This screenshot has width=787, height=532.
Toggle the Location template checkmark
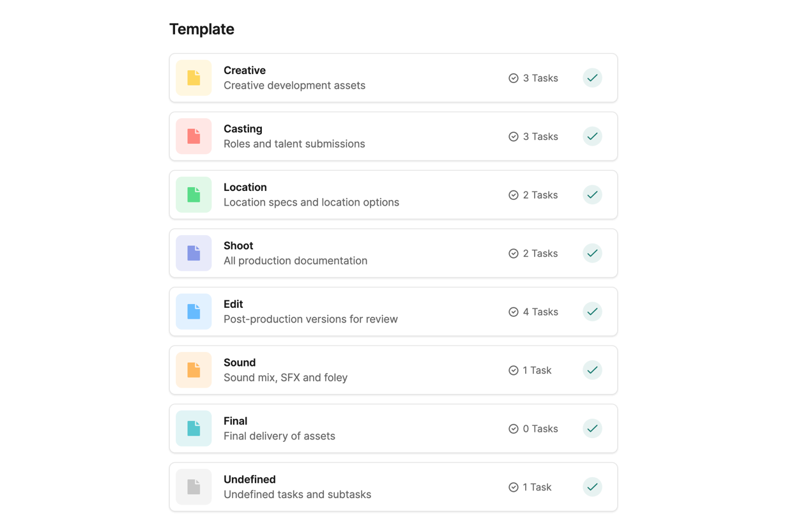[x=592, y=195]
